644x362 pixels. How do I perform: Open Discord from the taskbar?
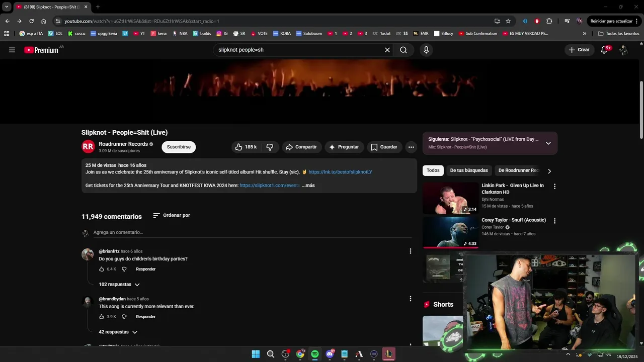coord(330,354)
